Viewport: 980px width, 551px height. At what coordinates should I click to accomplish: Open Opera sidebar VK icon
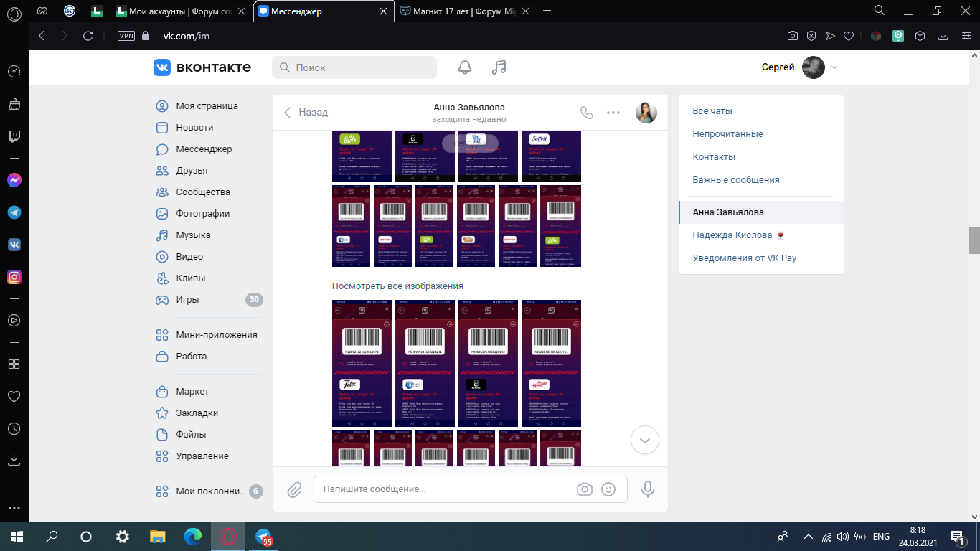click(x=14, y=245)
